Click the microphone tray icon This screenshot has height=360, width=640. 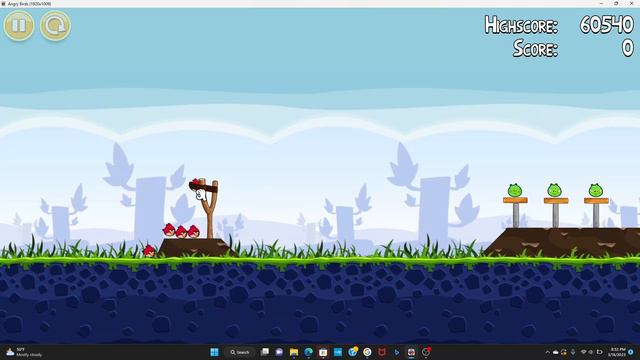coord(573,352)
